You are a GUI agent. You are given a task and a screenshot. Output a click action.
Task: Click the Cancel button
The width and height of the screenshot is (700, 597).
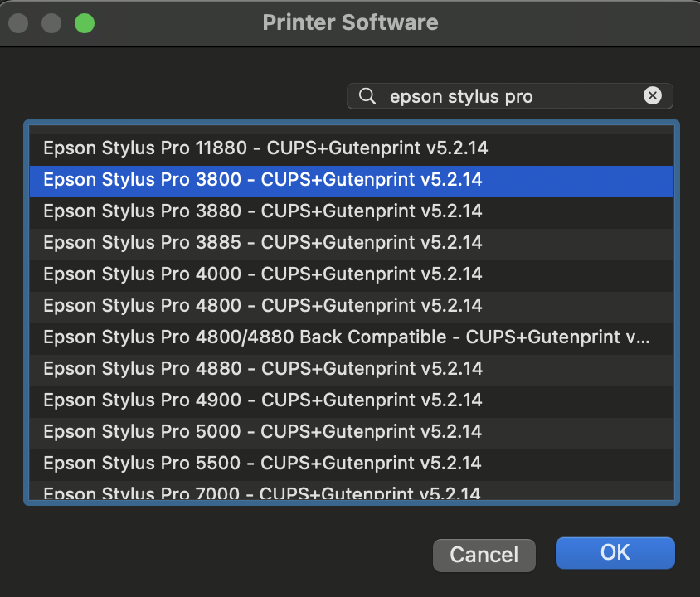[x=484, y=555]
